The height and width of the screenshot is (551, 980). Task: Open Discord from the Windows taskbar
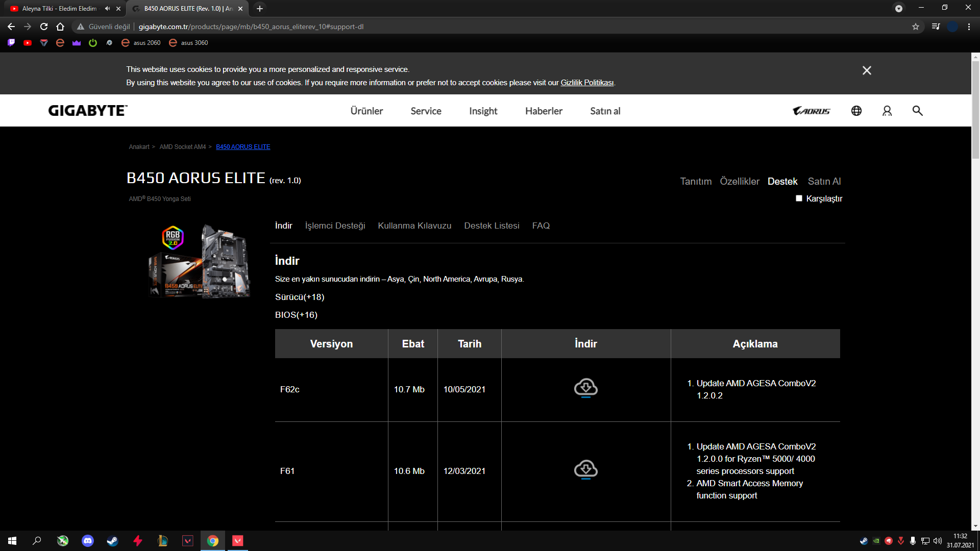pos(88,541)
